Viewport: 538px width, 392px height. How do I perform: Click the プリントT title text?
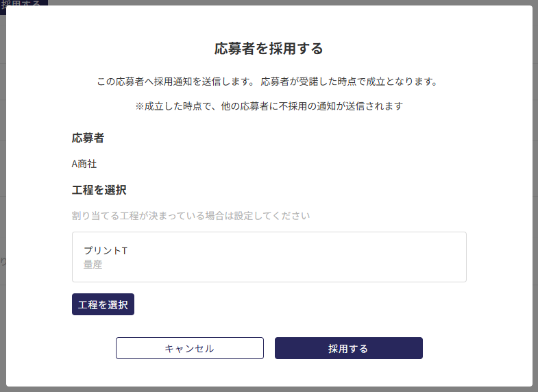coord(106,251)
